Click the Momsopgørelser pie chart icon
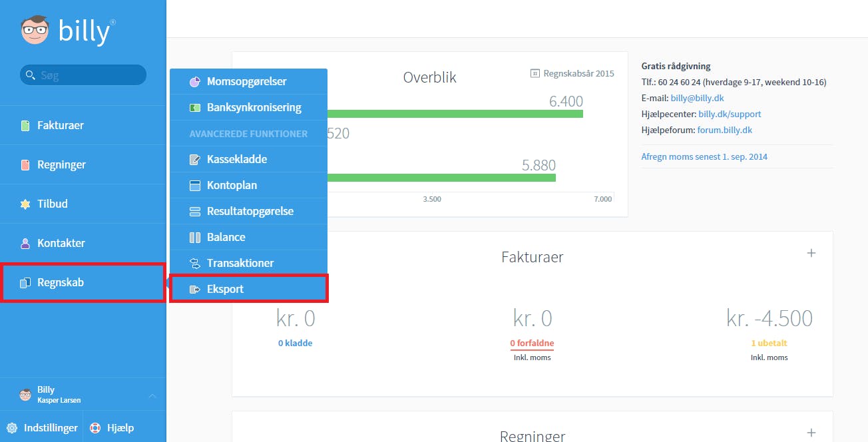 [195, 82]
